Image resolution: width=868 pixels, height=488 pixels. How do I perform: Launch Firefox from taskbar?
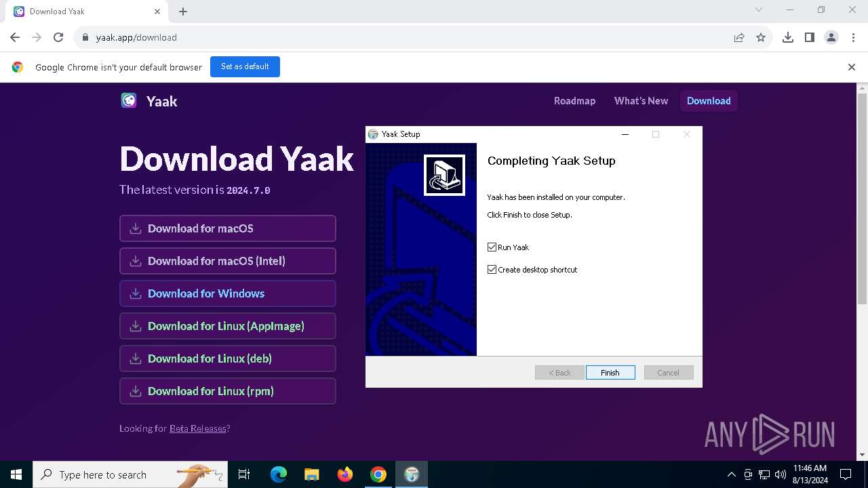coord(345,474)
